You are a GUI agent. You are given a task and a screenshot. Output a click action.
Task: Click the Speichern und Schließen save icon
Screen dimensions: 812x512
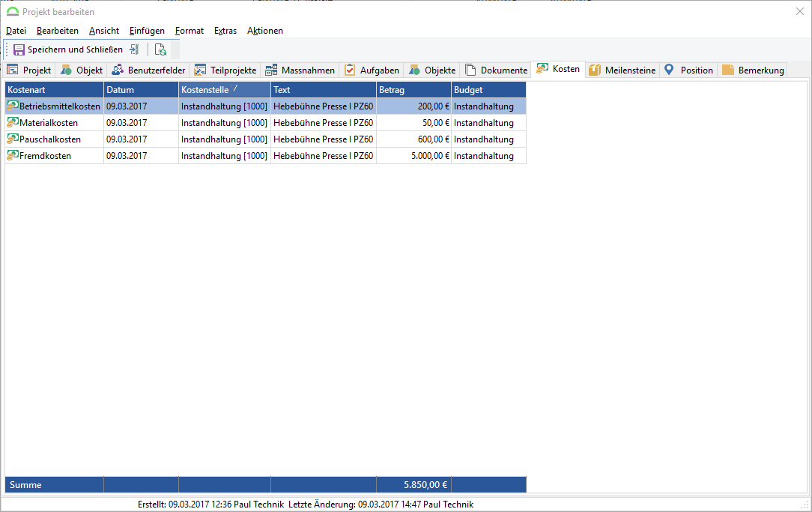point(19,49)
